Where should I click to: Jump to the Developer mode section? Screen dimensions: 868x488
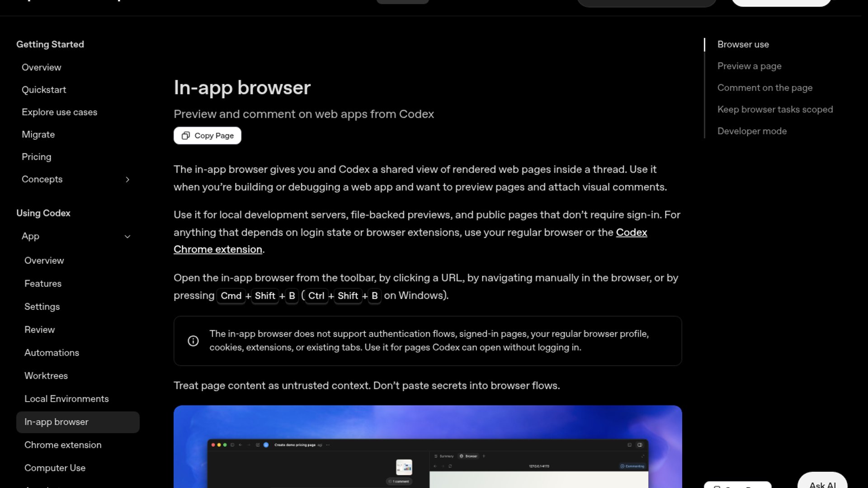(x=752, y=131)
